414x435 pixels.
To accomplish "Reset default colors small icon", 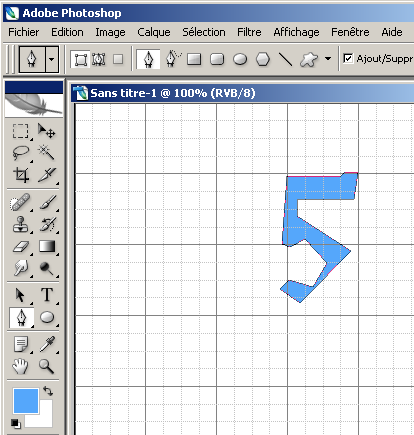I will pos(15,423).
